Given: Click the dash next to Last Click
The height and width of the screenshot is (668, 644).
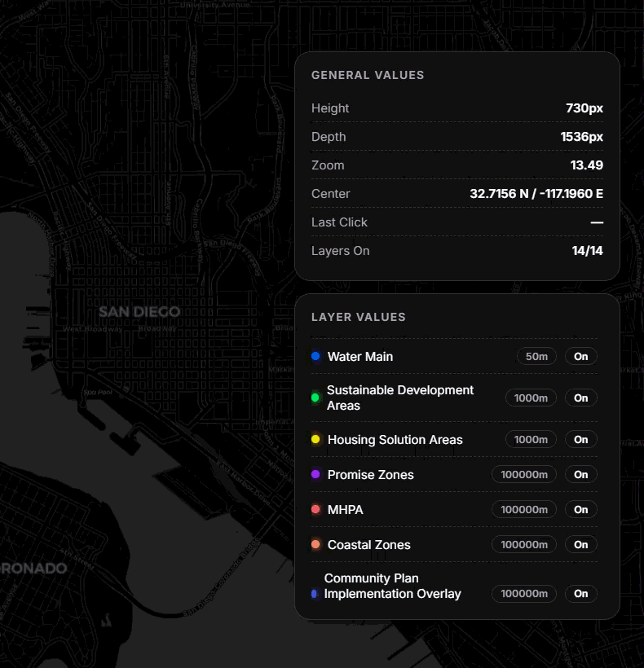Looking at the screenshot, I should (597, 222).
